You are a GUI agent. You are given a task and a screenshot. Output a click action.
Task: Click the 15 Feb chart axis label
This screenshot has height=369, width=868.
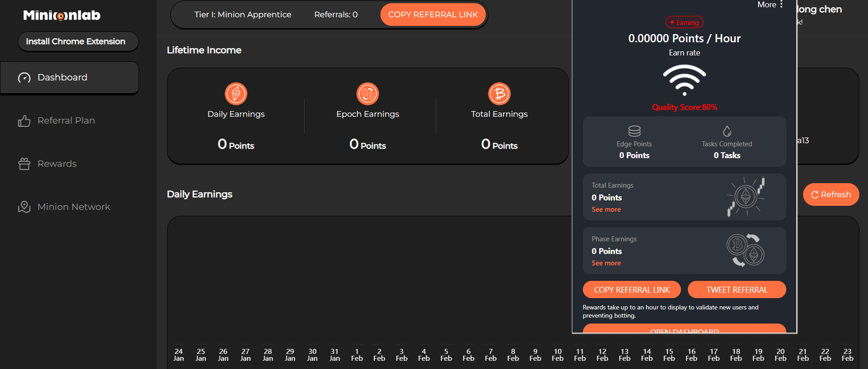pyautogui.click(x=669, y=355)
